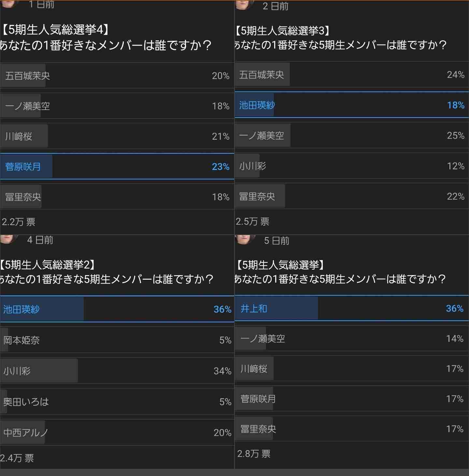
Task: Pick 中西アルノ 20% option
Action: point(117,432)
